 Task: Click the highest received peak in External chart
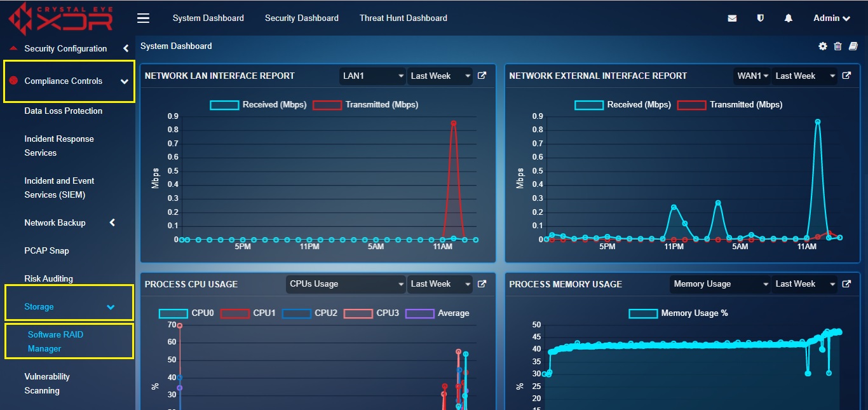(818, 121)
